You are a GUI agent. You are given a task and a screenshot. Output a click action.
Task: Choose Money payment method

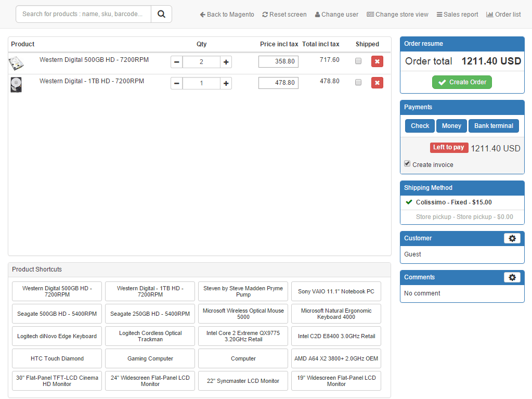(451, 126)
